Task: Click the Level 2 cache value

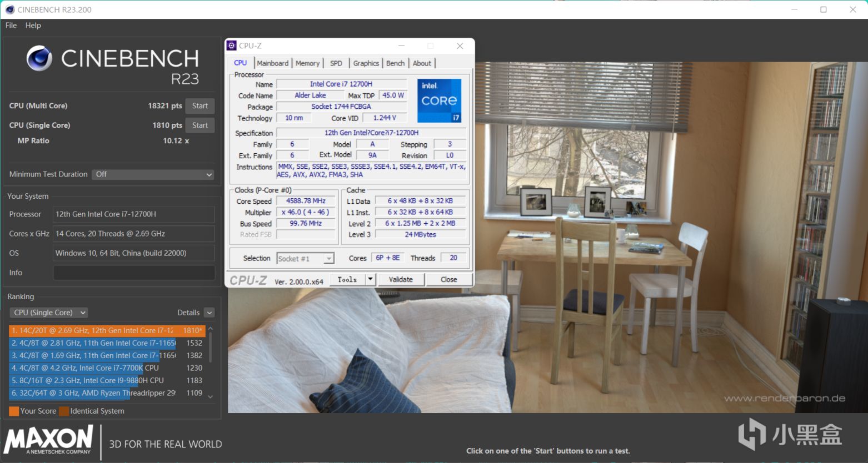Action: tap(421, 223)
